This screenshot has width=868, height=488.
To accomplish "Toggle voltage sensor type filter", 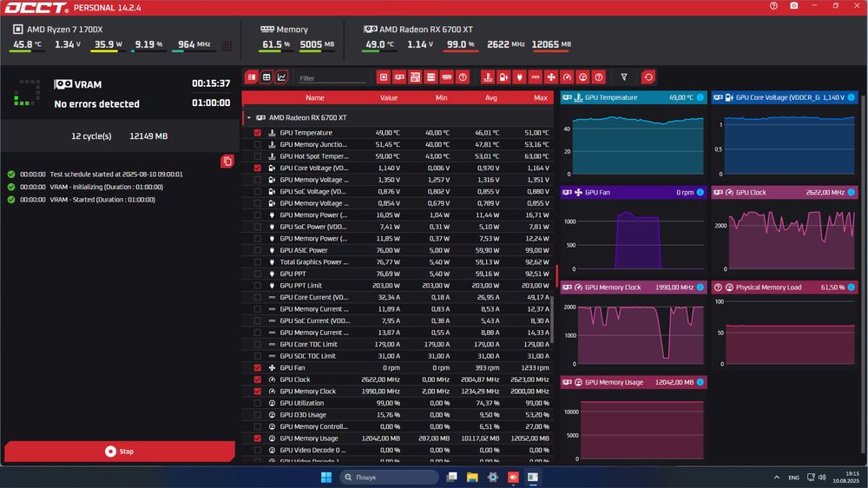I will pos(503,77).
